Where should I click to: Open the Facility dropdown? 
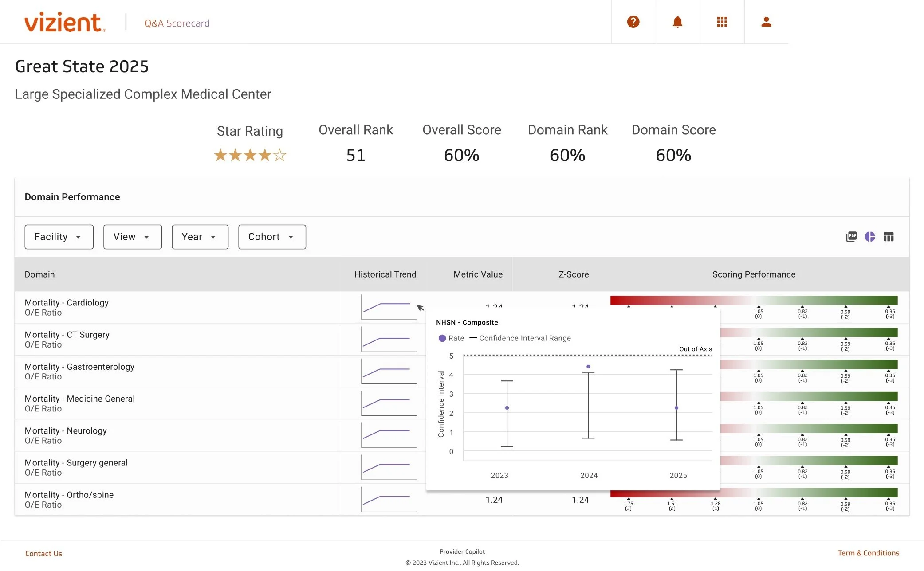click(x=59, y=237)
